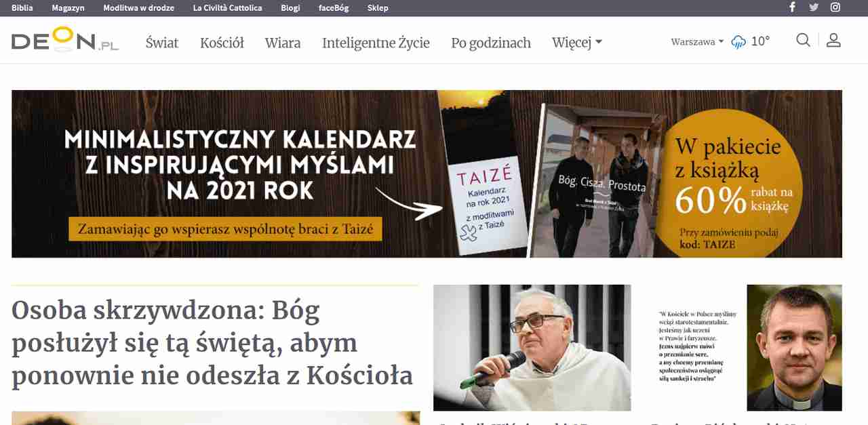Click the rainy weather cloud icon
The height and width of the screenshot is (425, 868).
point(738,42)
